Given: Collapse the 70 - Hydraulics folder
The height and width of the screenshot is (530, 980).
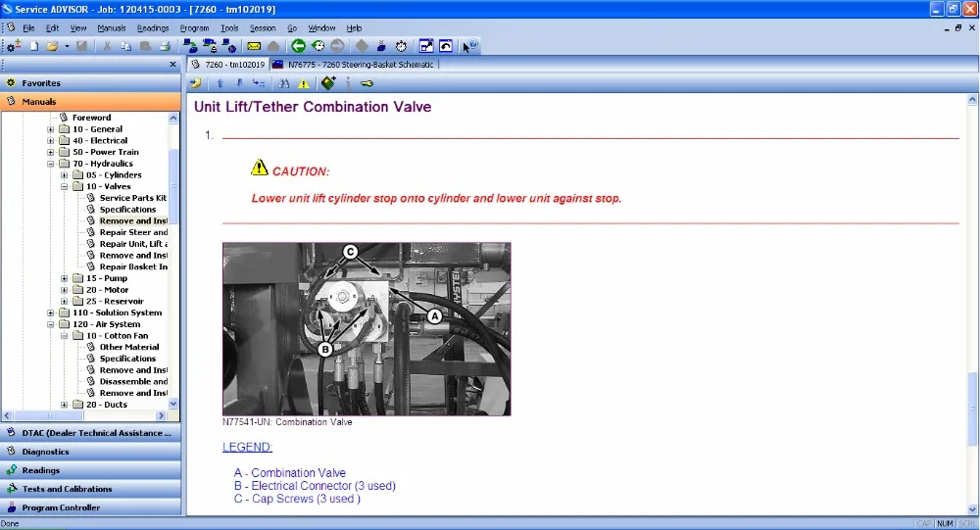Looking at the screenshot, I should pyautogui.click(x=51, y=164).
